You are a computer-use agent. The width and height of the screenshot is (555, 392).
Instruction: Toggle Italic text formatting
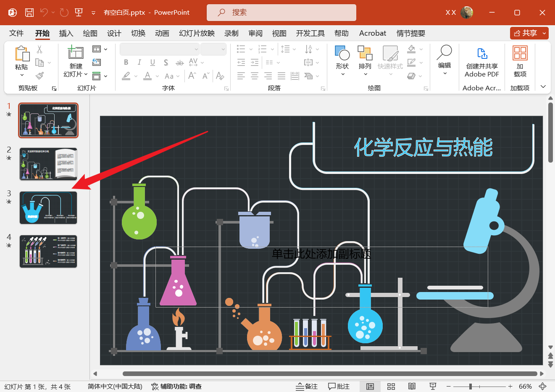pyautogui.click(x=139, y=63)
